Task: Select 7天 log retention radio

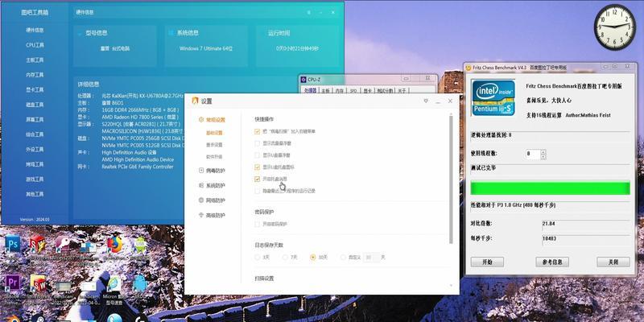Action: [x=285, y=257]
